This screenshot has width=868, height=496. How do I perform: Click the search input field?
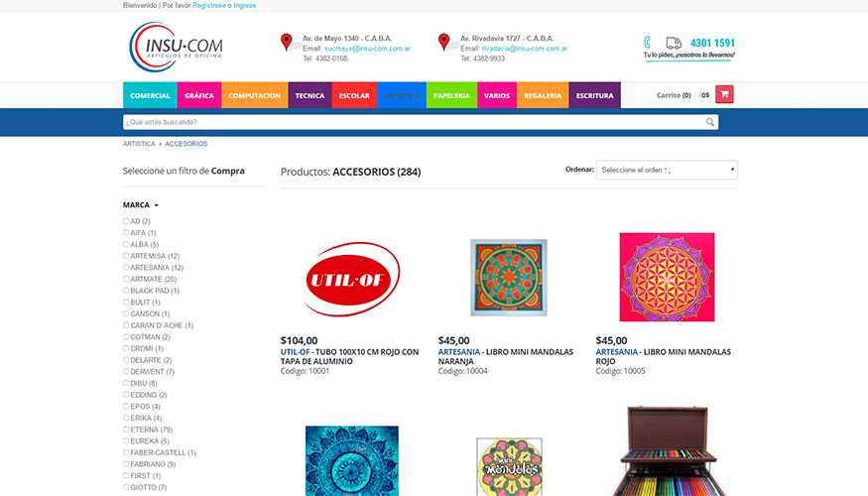coord(414,122)
